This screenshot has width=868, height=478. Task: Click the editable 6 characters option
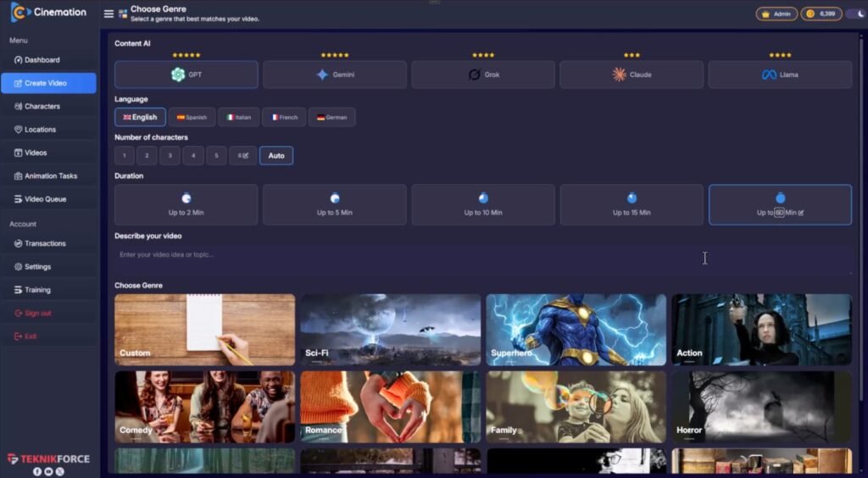243,155
